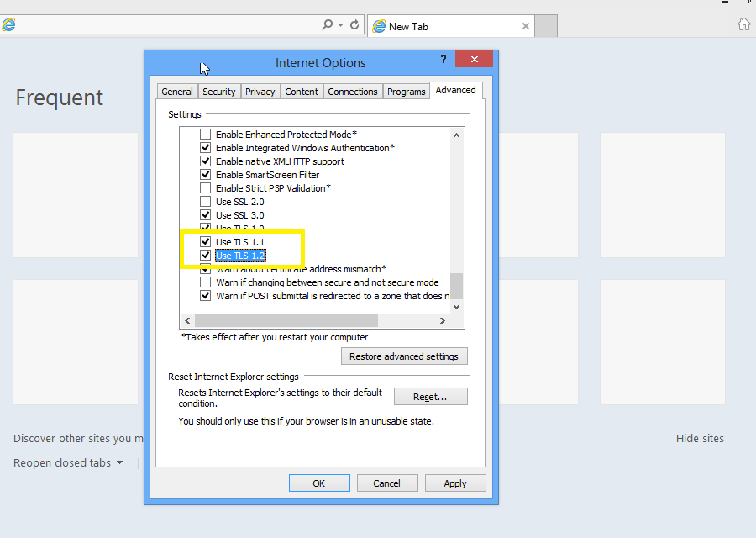Viewport: 756px width, 538px height.
Task: Click the address bar search magnifier icon
Action: tap(328, 24)
